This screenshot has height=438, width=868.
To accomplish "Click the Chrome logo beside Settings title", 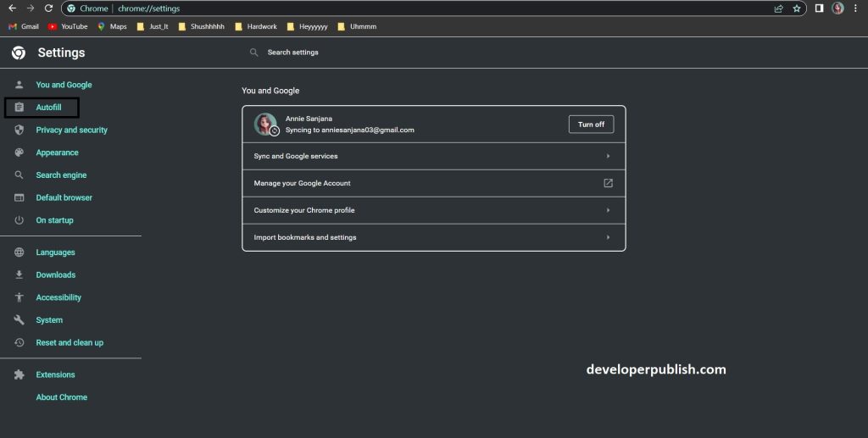I will point(19,53).
